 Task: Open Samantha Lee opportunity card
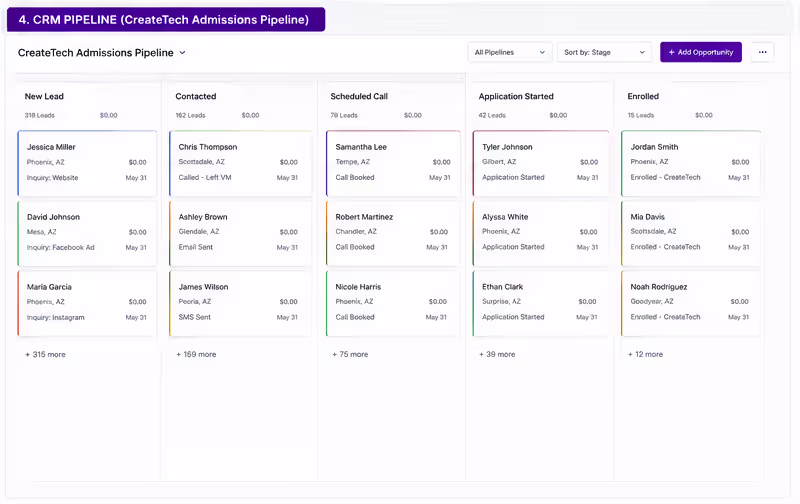393,163
